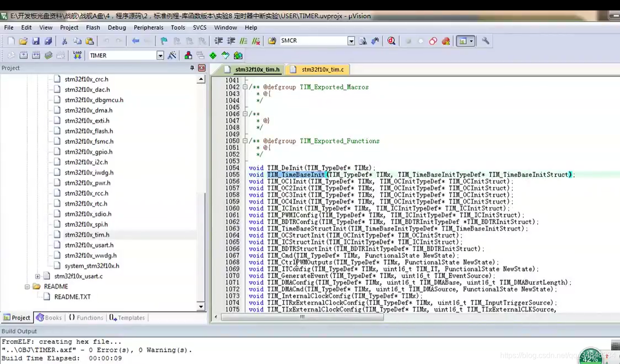Image resolution: width=620 pixels, height=364 pixels.
Task: Click the Translate file icon
Action: point(11,55)
